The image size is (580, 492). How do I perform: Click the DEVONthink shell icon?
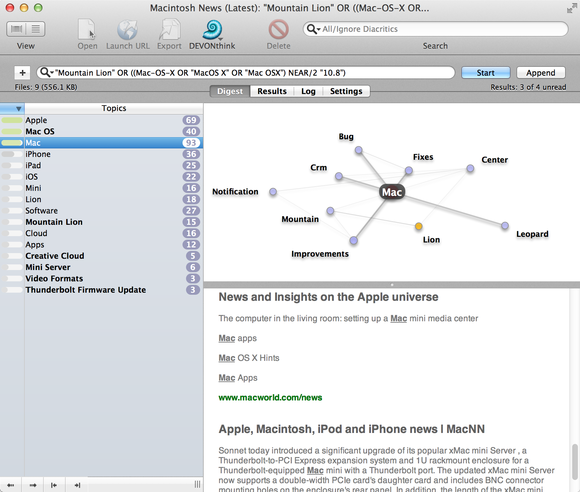[x=212, y=30]
